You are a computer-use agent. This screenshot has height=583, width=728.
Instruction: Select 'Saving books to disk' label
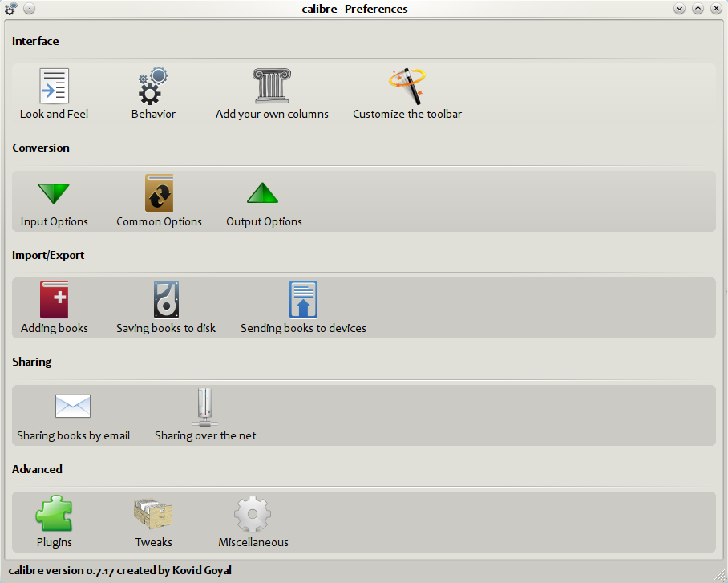(x=166, y=329)
